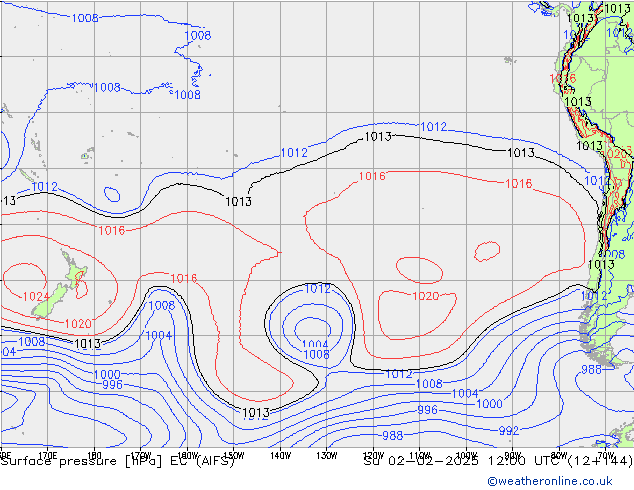This screenshot has width=634, height=490.
Task: Click the 1020 label in central Pacific high
Action: point(425,296)
